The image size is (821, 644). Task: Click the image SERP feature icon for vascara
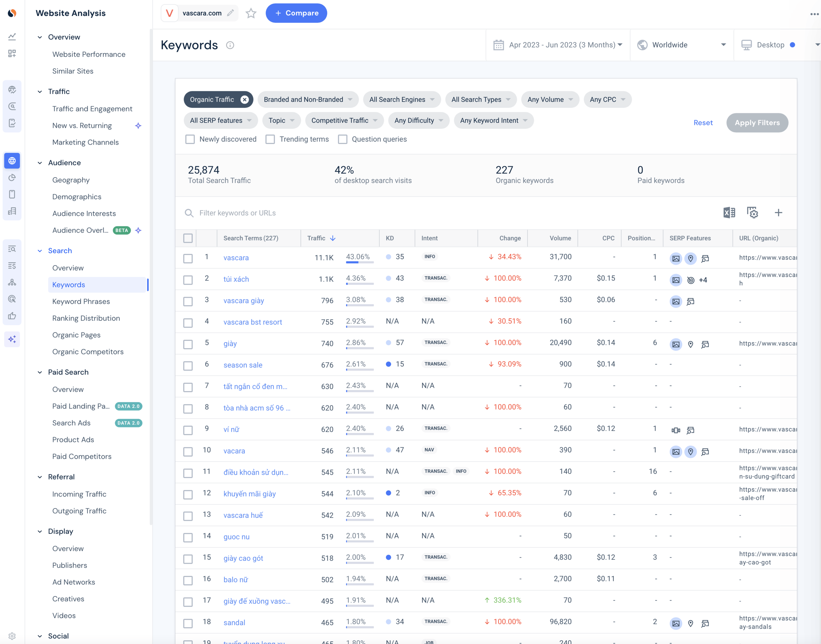(x=676, y=259)
